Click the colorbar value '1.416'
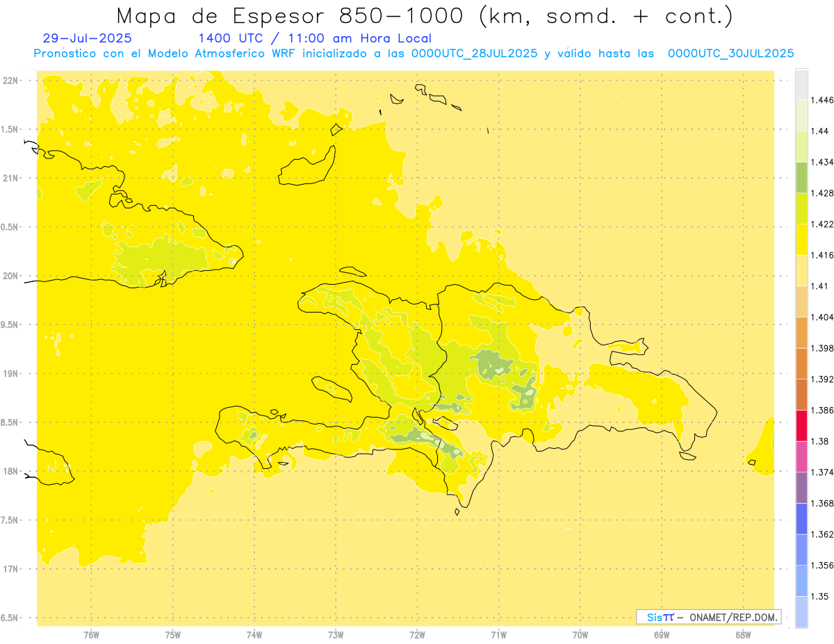This screenshot has height=644, width=834. pyautogui.click(x=822, y=255)
